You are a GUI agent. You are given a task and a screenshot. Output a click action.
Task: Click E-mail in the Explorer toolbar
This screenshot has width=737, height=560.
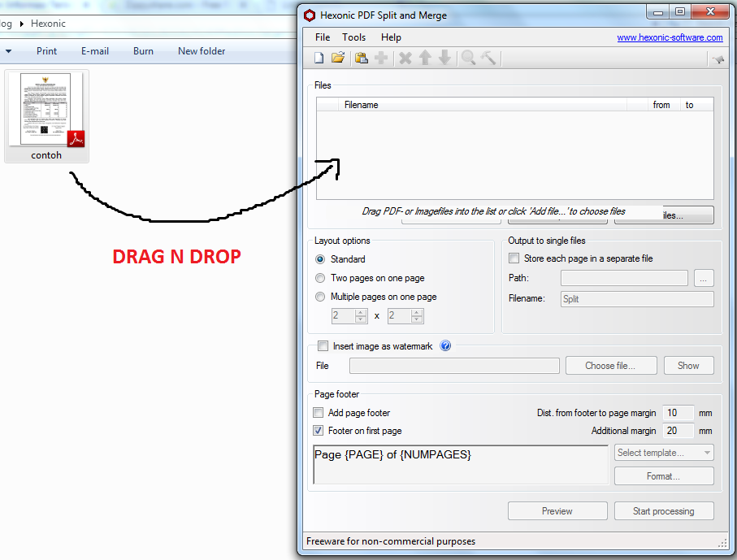(95, 51)
